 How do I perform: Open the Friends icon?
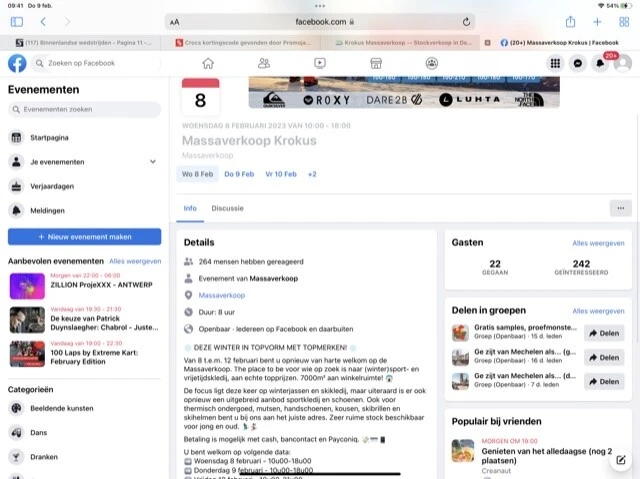(x=264, y=63)
